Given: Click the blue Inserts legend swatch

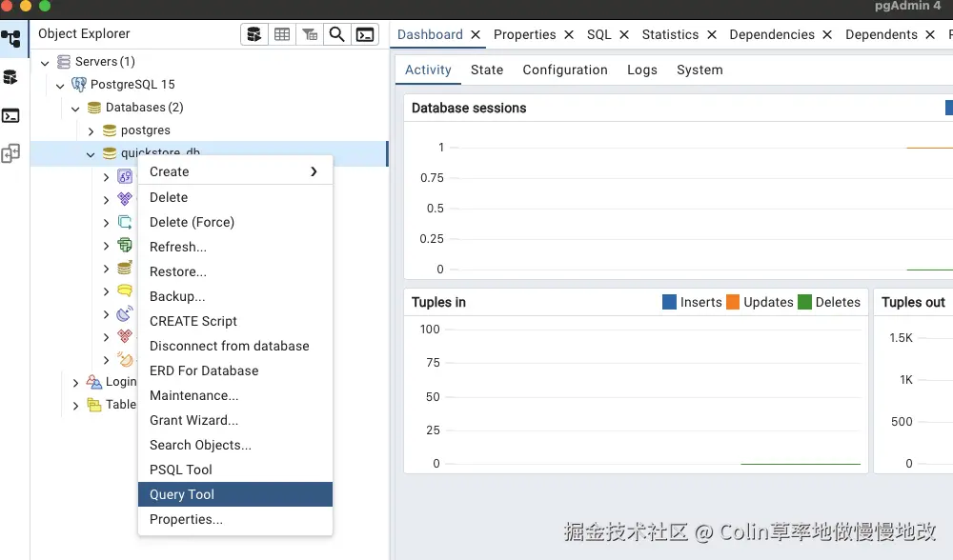Looking at the screenshot, I should (x=669, y=302).
